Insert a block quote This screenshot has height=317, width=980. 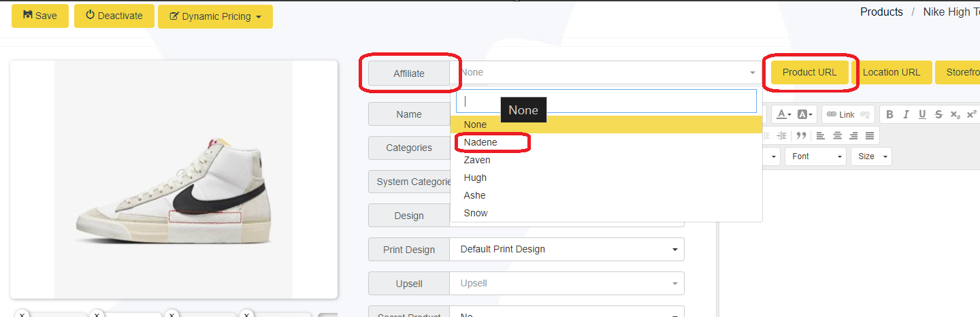(x=801, y=135)
